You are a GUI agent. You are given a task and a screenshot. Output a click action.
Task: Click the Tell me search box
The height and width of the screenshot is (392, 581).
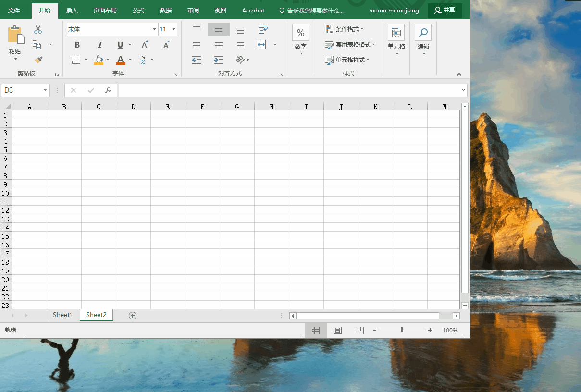[x=311, y=11]
